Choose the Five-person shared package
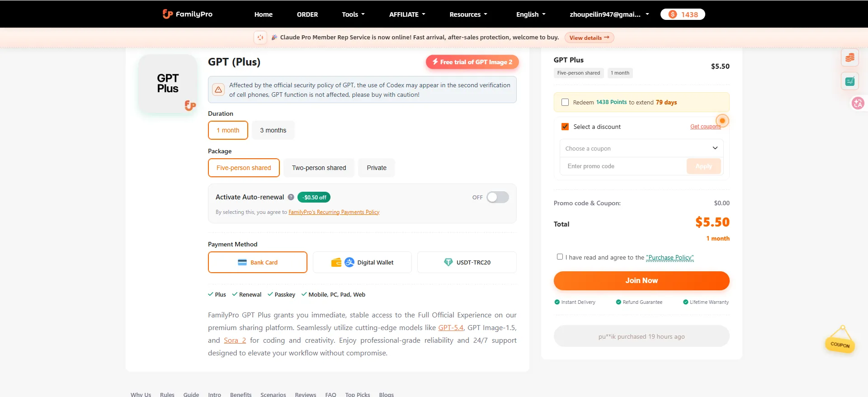The width and height of the screenshot is (868, 397). click(244, 168)
